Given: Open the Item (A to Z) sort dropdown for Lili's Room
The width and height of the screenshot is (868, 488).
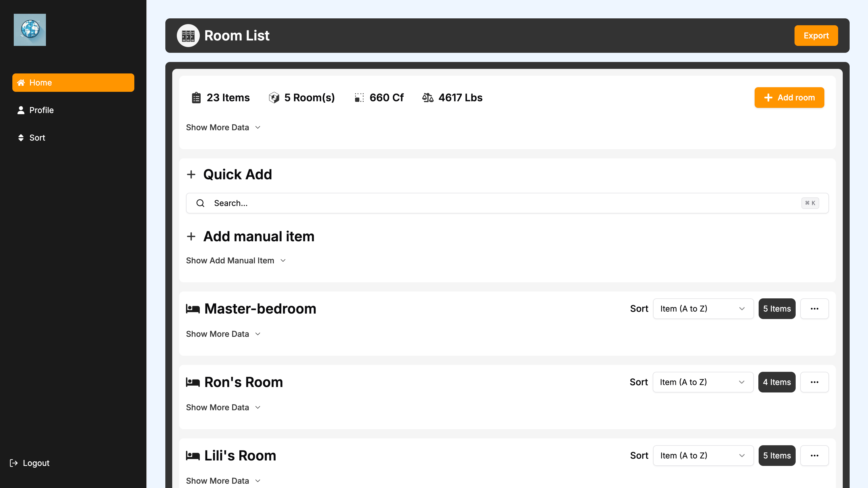Looking at the screenshot, I should click(x=703, y=455).
